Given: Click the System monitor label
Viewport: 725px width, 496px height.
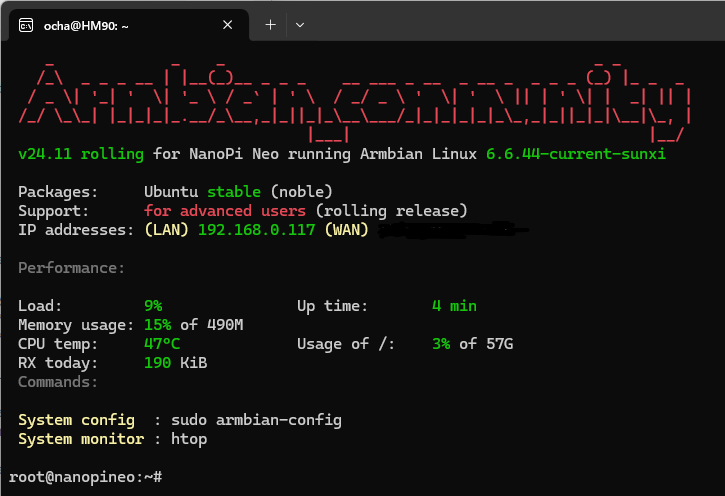Looking at the screenshot, I should [81, 439].
